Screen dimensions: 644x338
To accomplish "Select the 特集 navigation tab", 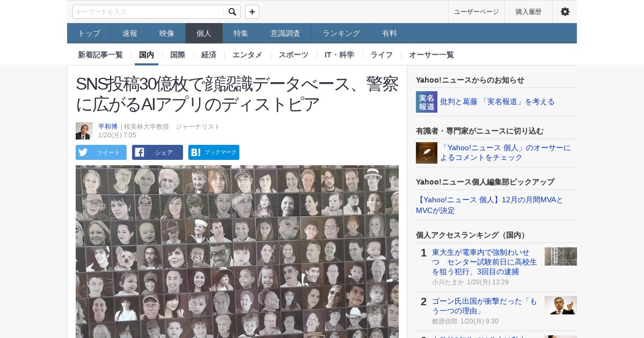I will 241,33.
